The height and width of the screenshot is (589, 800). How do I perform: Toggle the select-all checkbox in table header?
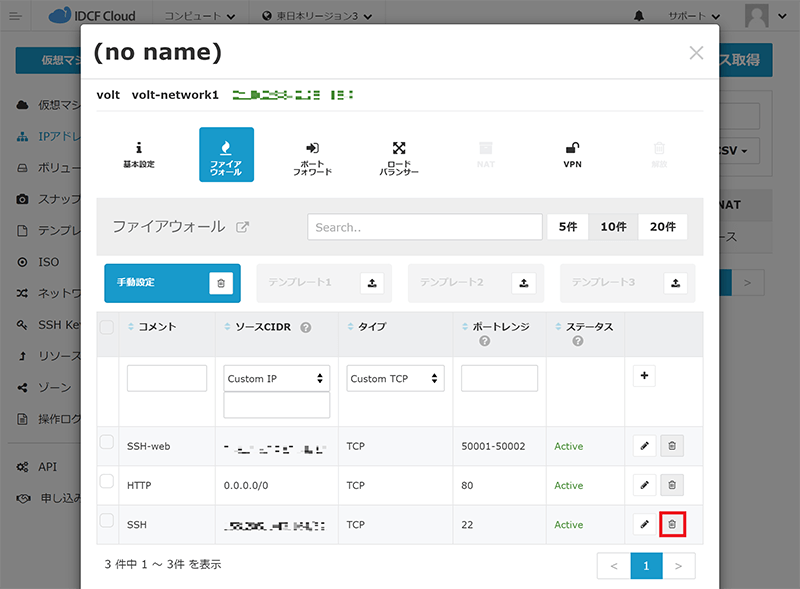(x=107, y=327)
